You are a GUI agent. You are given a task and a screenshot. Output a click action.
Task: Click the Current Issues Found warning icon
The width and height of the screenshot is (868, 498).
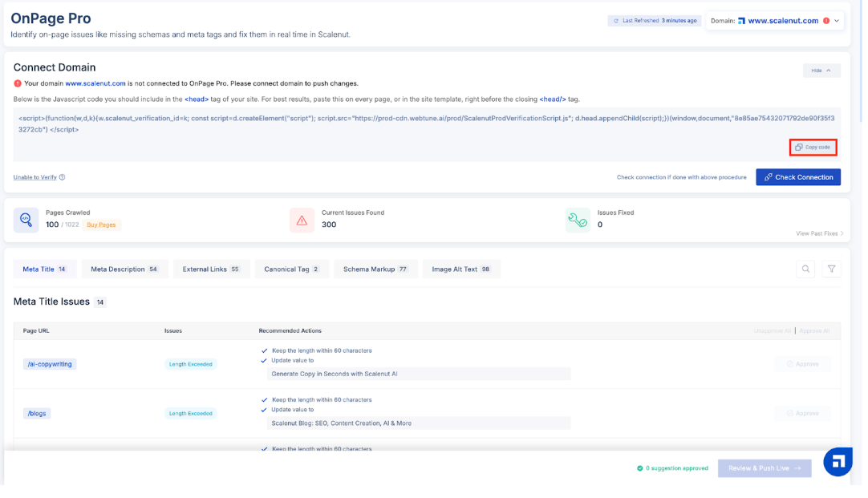point(302,220)
